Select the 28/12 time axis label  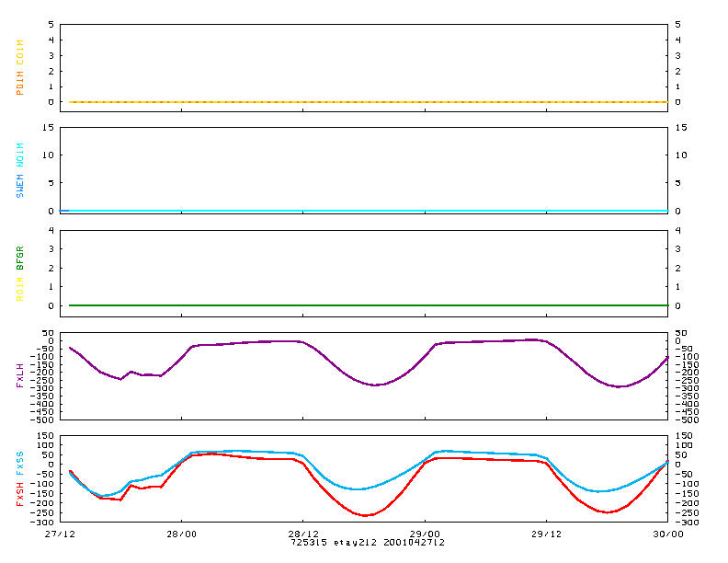(303, 534)
